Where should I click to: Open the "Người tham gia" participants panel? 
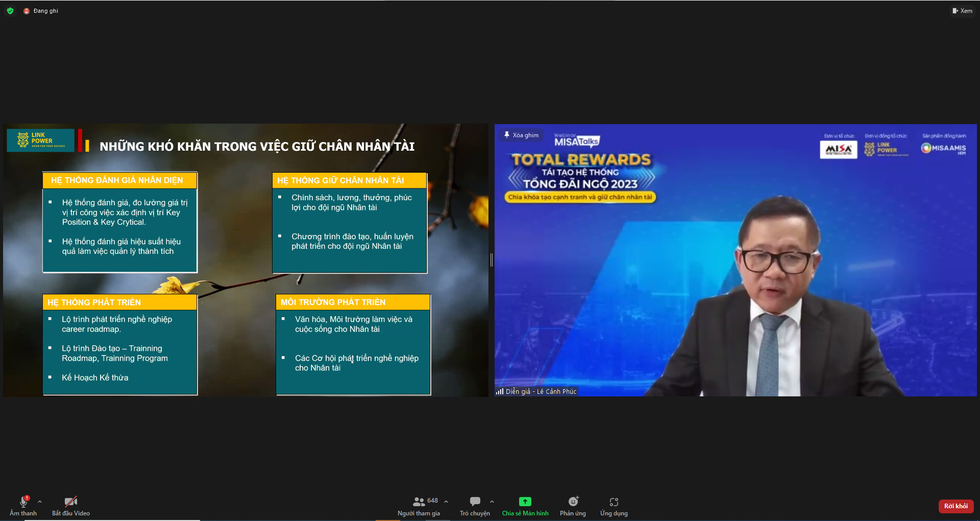pos(419,505)
